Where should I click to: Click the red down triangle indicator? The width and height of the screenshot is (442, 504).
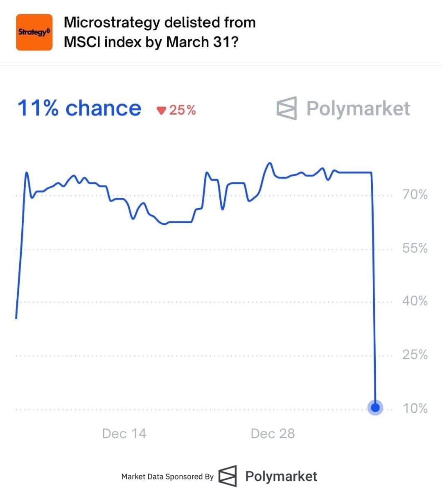click(161, 110)
